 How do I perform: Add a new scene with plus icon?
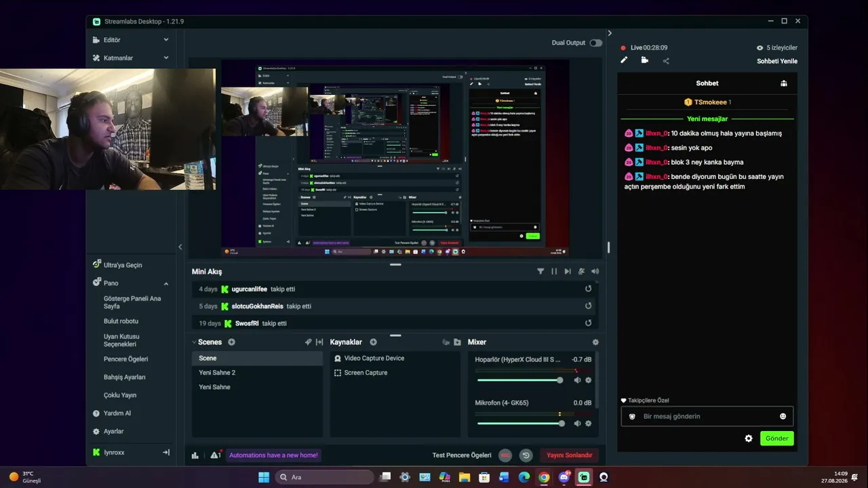[x=231, y=342]
